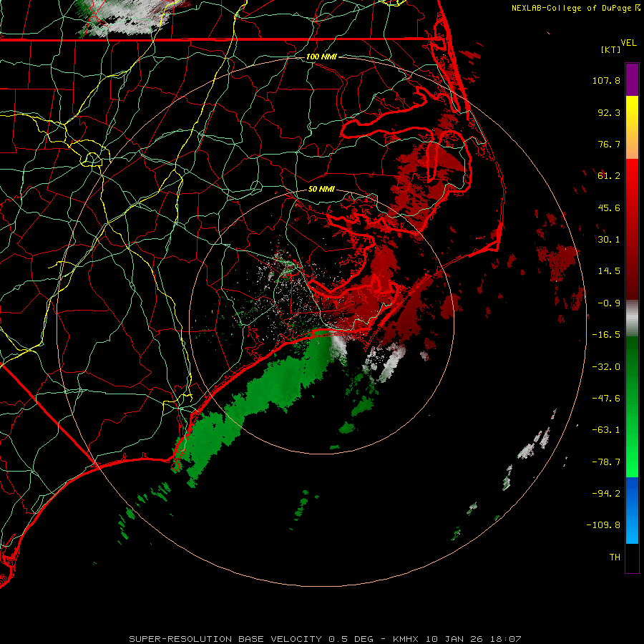
Task: Click the -16.5 velocity scale value
Action: point(606,335)
